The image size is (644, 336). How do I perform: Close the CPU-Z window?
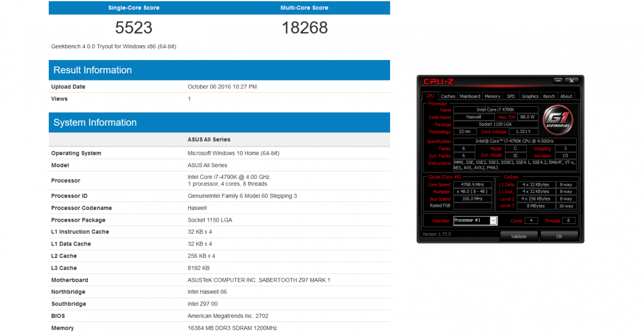coord(572,80)
